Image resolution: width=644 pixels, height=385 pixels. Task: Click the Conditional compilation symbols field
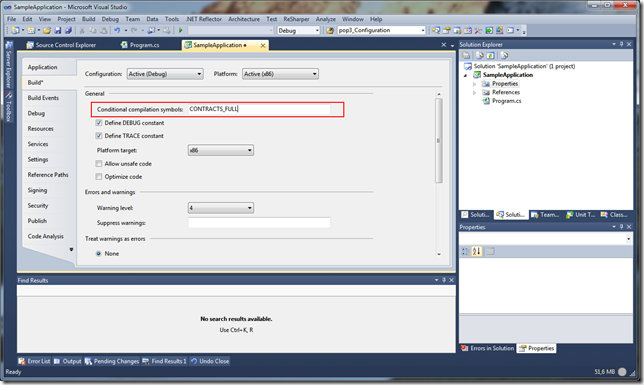click(259, 109)
